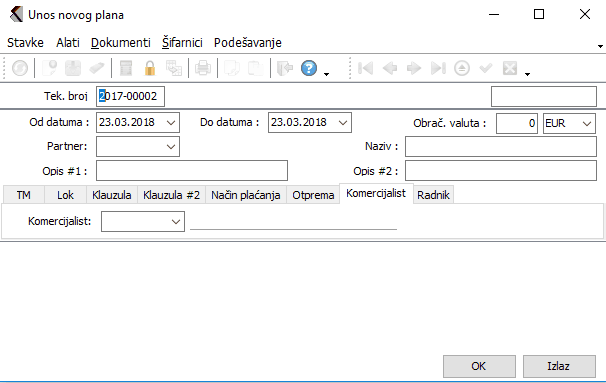Image resolution: width=606 pixels, height=383 pixels.
Task: Open the Partner dropdown
Action: click(171, 147)
